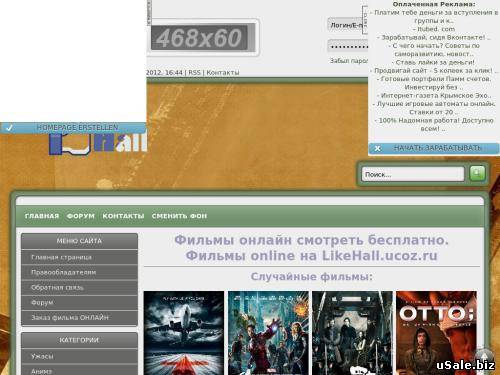Open the dark group movie poster thumbnail

click(352, 333)
